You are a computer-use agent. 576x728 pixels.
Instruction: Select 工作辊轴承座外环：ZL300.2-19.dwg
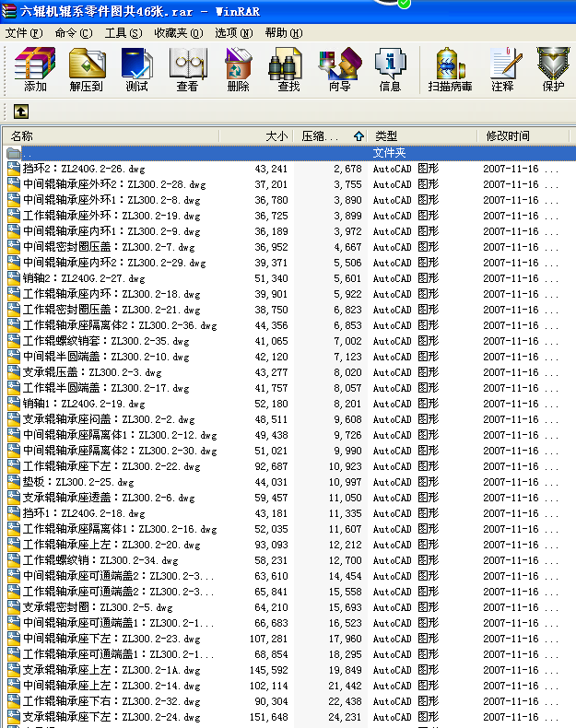[x=112, y=216]
